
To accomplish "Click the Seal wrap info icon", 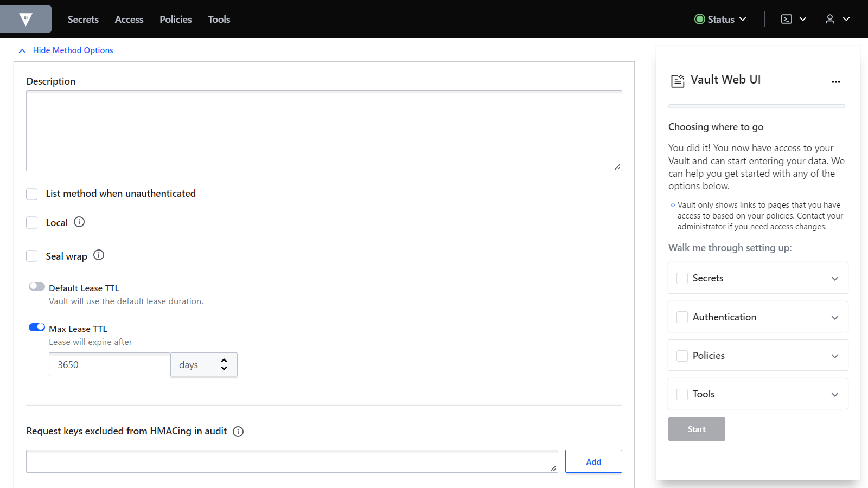I will coord(99,255).
